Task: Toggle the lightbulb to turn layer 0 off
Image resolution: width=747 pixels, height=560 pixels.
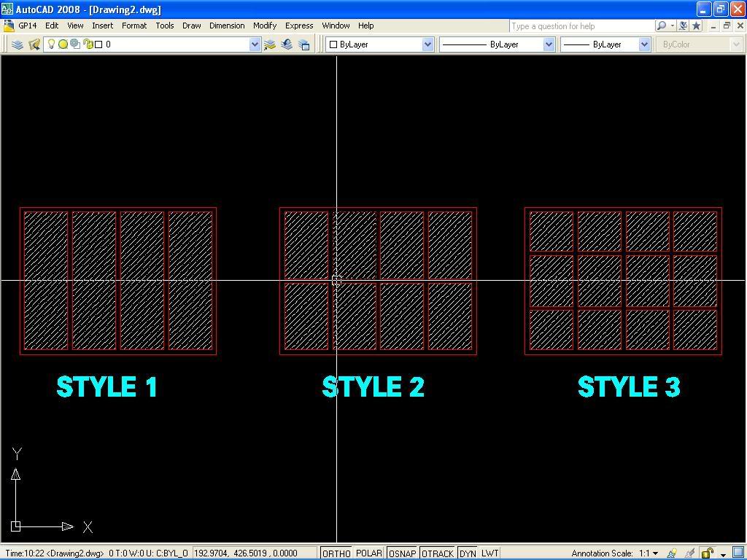Action: click(x=52, y=44)
